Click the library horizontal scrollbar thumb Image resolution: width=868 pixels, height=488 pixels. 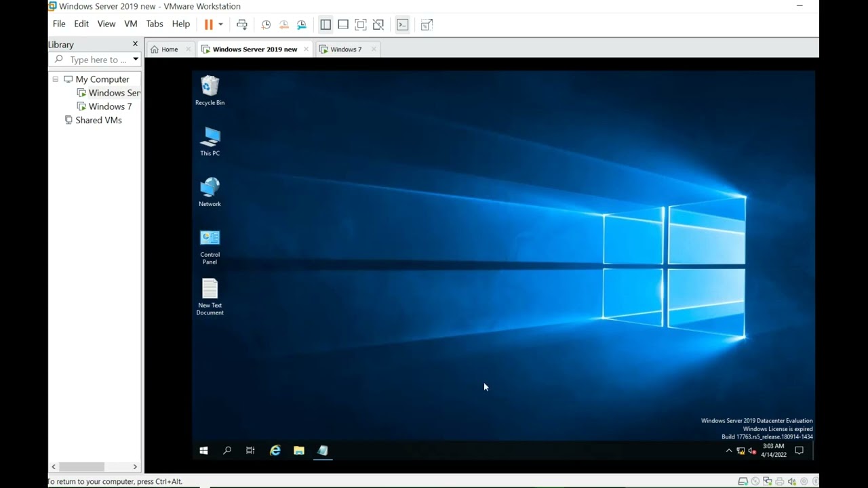click(x=81, y=467)
